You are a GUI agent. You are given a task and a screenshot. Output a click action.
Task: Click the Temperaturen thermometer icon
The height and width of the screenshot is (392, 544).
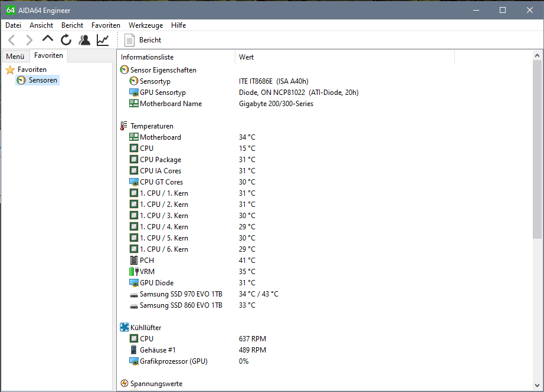(x=123, y=126)
